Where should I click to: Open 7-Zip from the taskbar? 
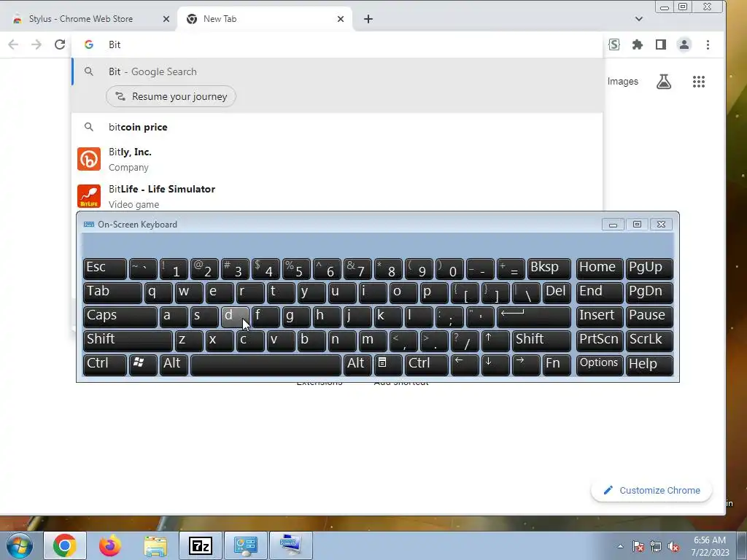click(x=200, y=545)
